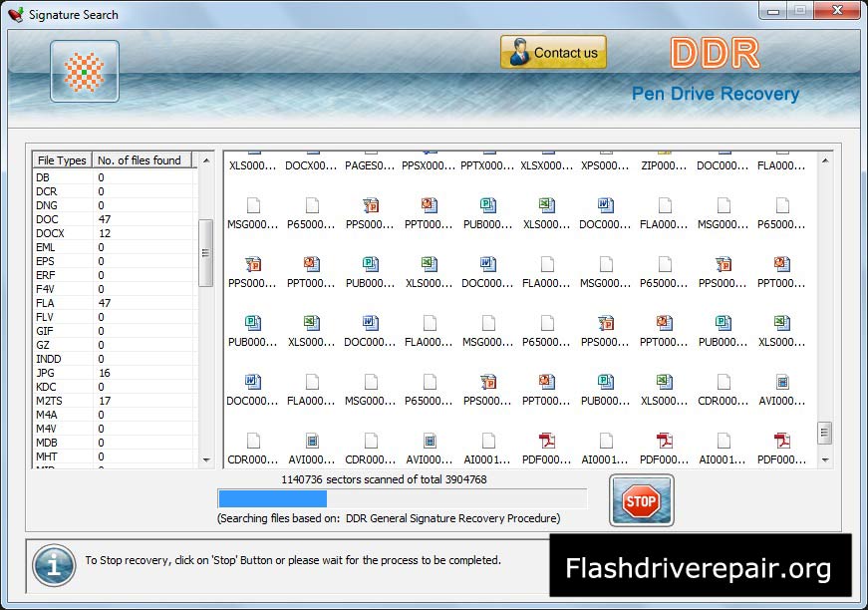Select the PAGES0... file

370,160
